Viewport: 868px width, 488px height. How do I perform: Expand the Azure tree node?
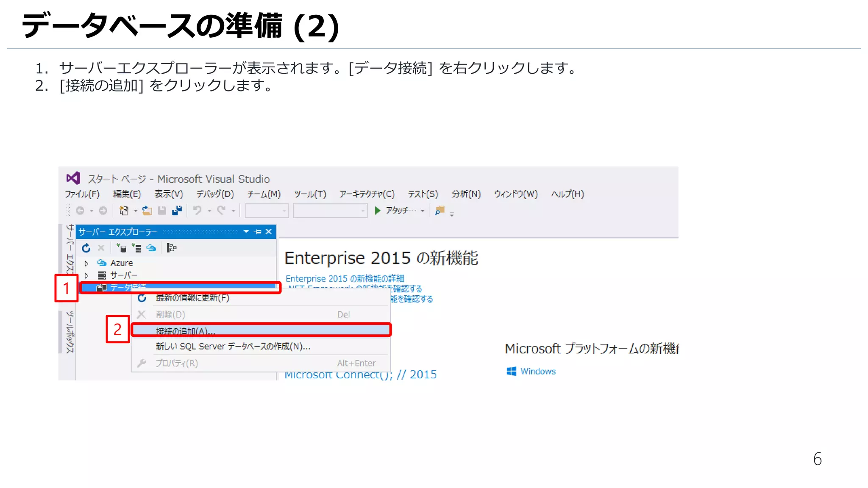[86, 263]
